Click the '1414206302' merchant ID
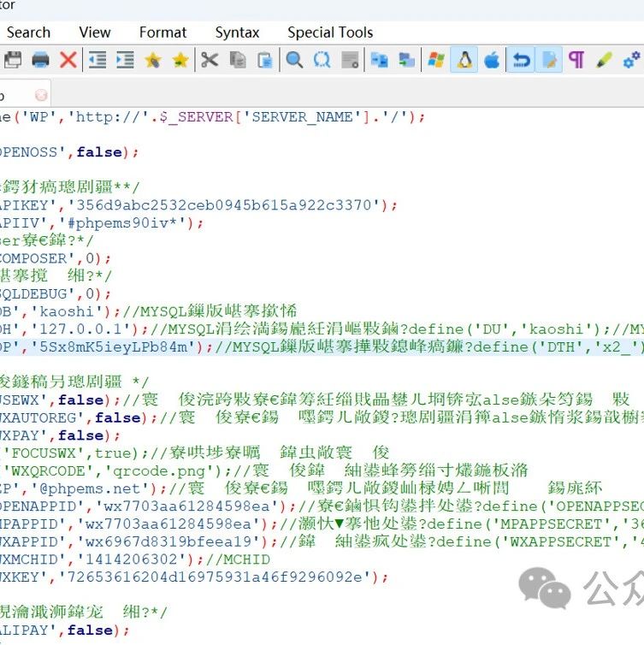The image size is (644, 645). tap(131, 559)
